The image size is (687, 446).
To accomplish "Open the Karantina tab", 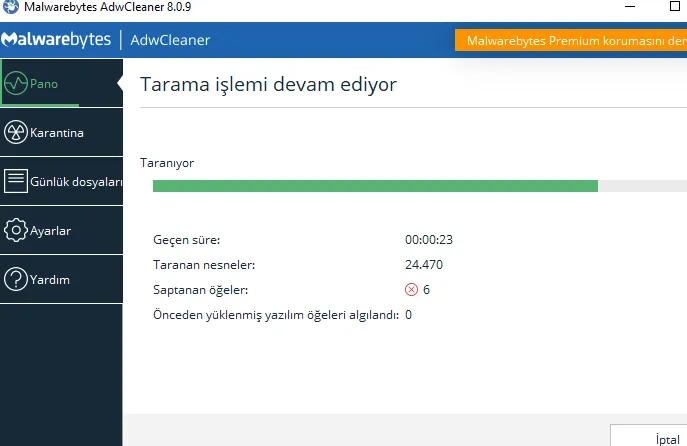I will 61,132.
